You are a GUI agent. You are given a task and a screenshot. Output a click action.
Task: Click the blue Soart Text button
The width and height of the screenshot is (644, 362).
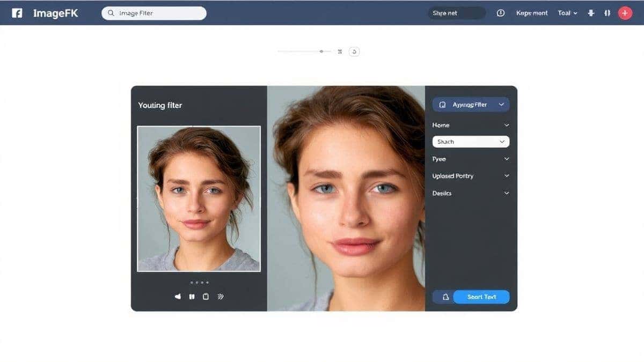pyautogui.click(x=481, y=297)
